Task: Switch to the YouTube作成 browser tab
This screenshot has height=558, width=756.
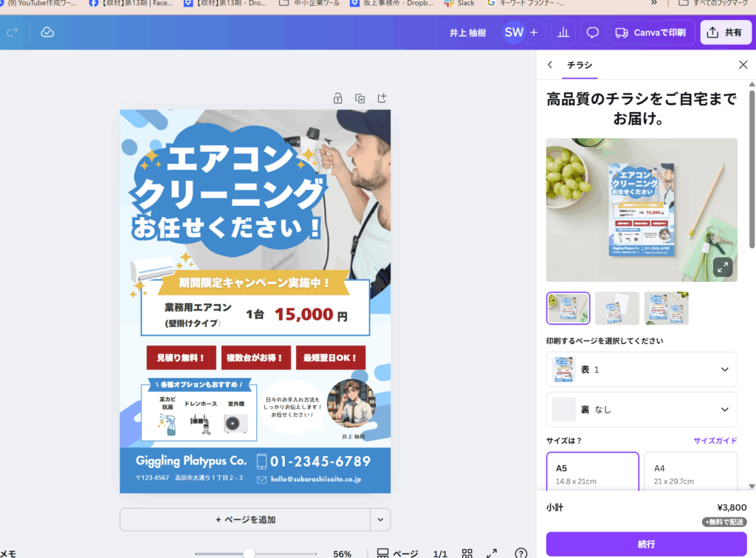Action: (x=38, y=4)
